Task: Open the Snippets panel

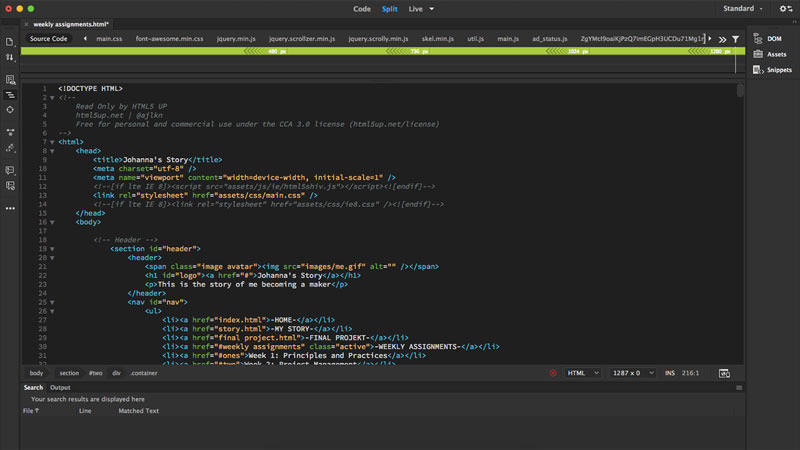Action: click(x=778, y=70)
